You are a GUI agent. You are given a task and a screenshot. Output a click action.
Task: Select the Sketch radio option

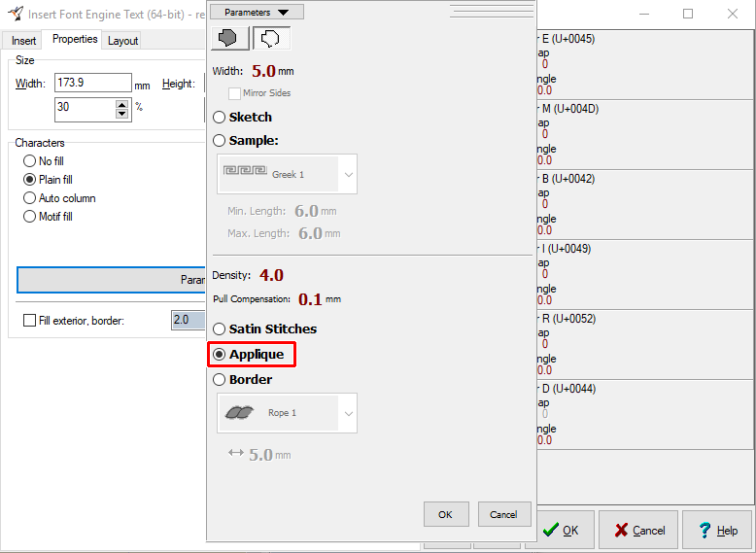click(220, 117)
